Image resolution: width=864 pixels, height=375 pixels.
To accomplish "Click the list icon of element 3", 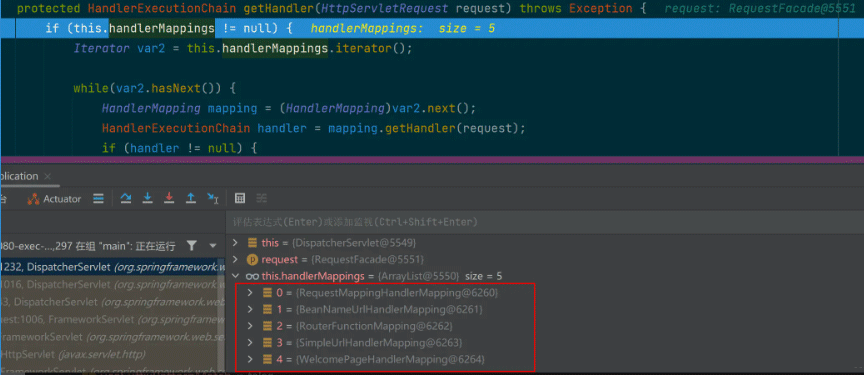I will [x=267, y=343].
